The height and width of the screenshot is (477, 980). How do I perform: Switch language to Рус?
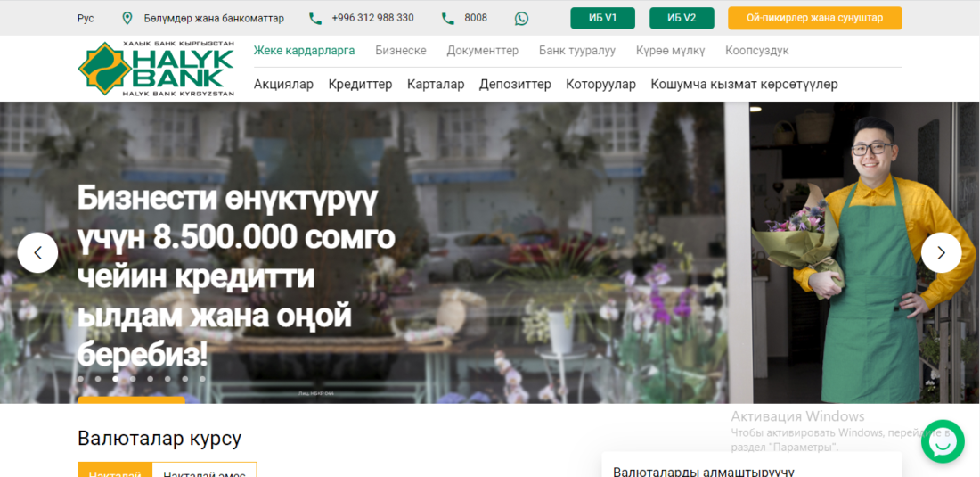point(86,18)
